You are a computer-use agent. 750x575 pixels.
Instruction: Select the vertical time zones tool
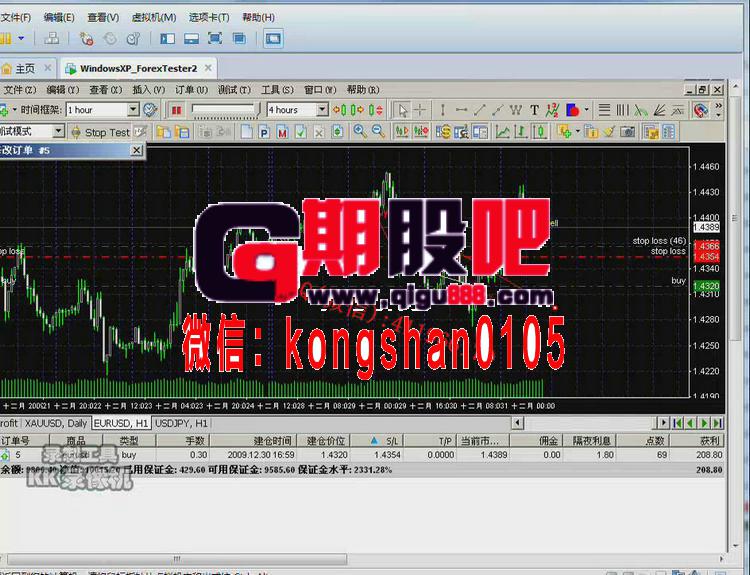[622, 111]
